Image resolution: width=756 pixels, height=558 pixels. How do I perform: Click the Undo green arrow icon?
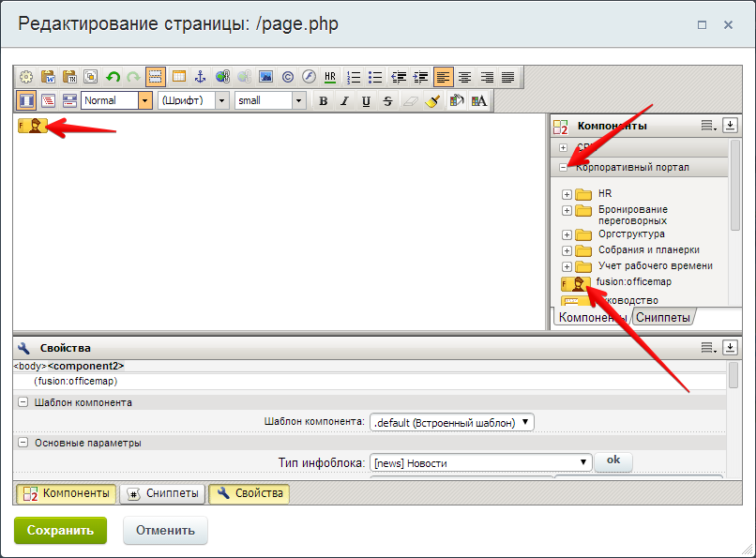coord(113,78)
